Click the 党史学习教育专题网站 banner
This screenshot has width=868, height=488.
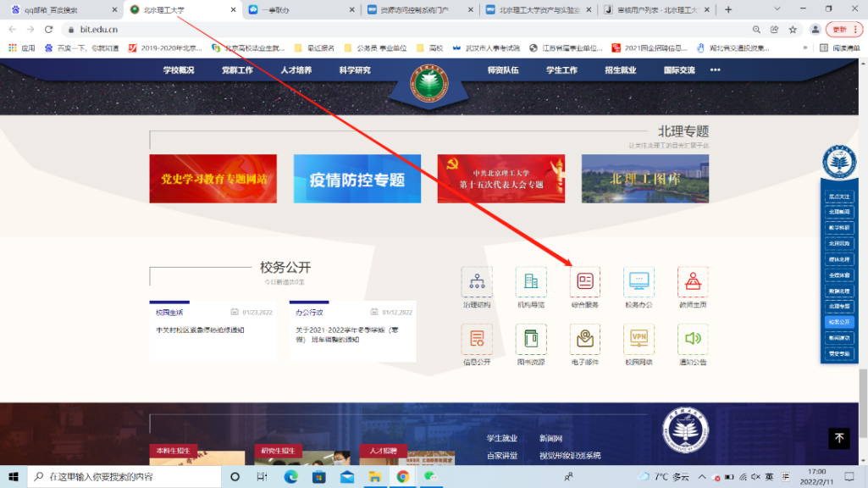pos(213,179)
